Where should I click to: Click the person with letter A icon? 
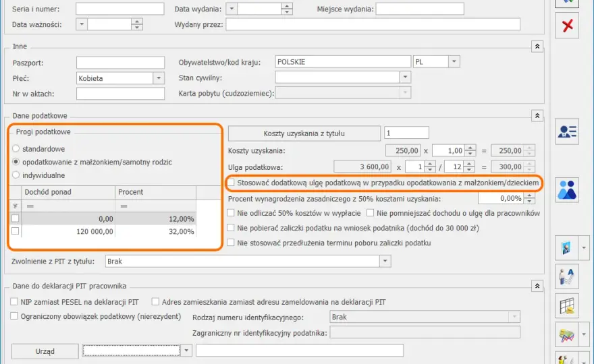[x=567, y=276]
